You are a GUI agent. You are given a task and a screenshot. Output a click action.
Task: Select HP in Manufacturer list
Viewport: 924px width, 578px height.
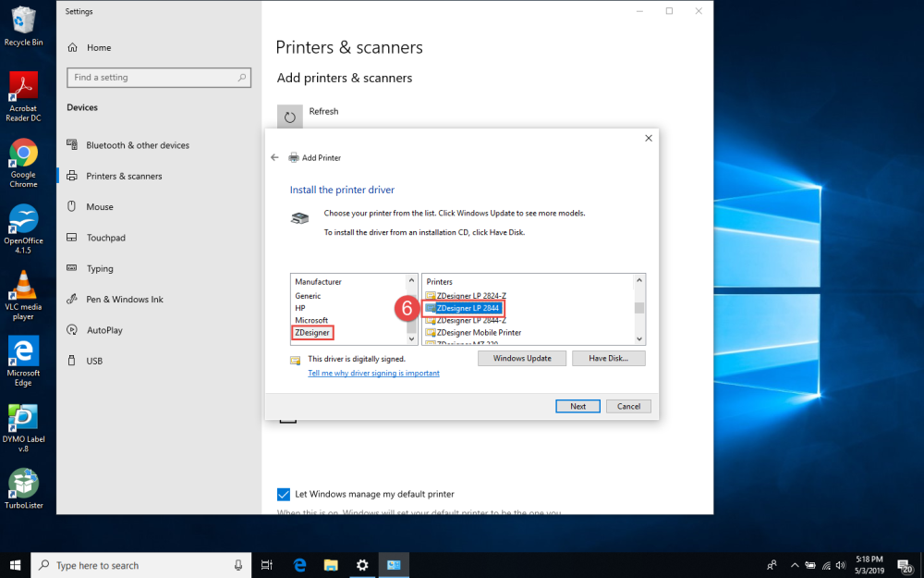click(300, 308)
